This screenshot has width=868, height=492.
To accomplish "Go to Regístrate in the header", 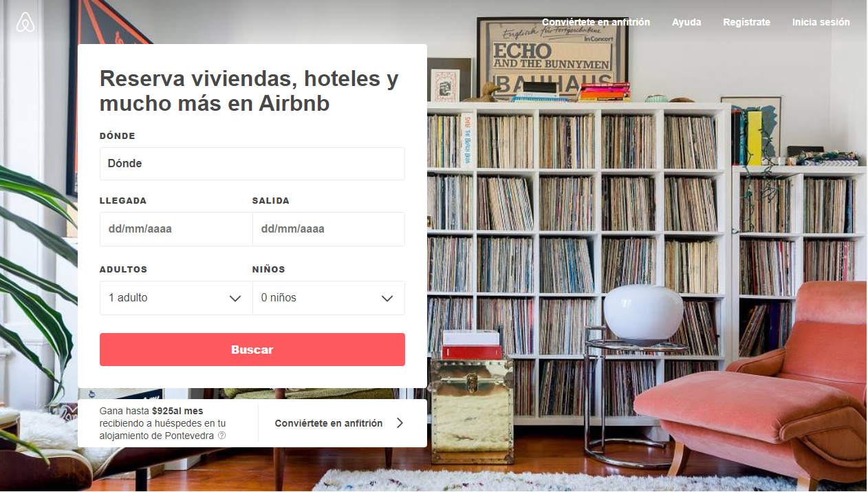I will click(x=746, y=22).
